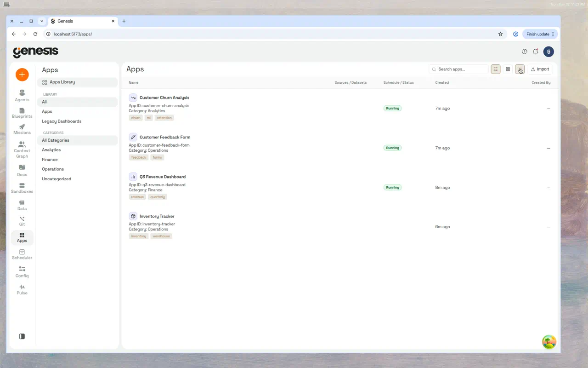Select Legacy Dashboards filter

(77, 121)
